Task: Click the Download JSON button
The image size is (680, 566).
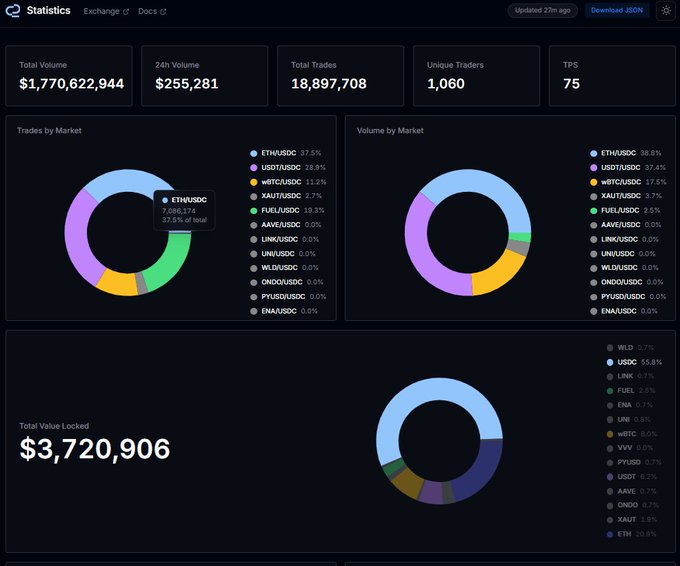Action: [x=617, y=10]
